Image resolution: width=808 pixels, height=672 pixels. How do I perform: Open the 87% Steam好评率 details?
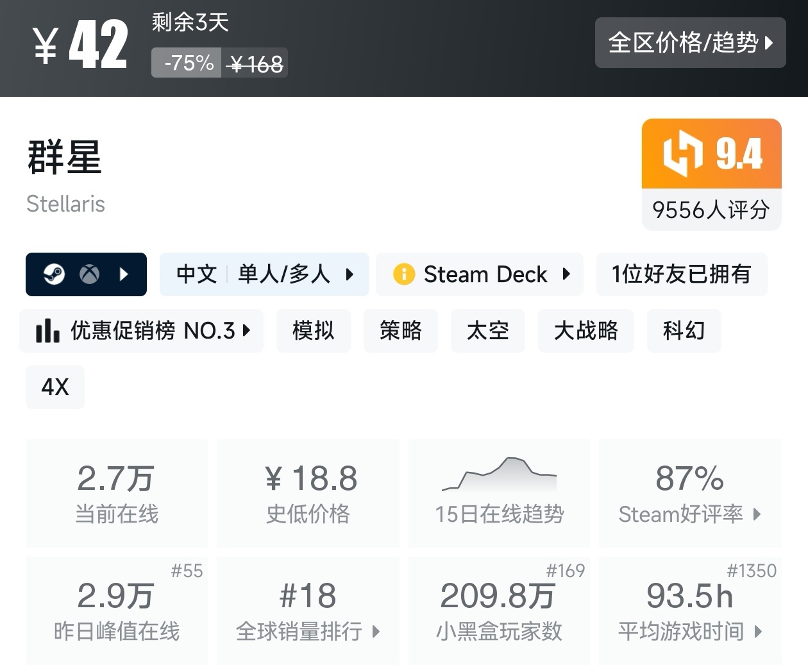click(x=690, y=492)
